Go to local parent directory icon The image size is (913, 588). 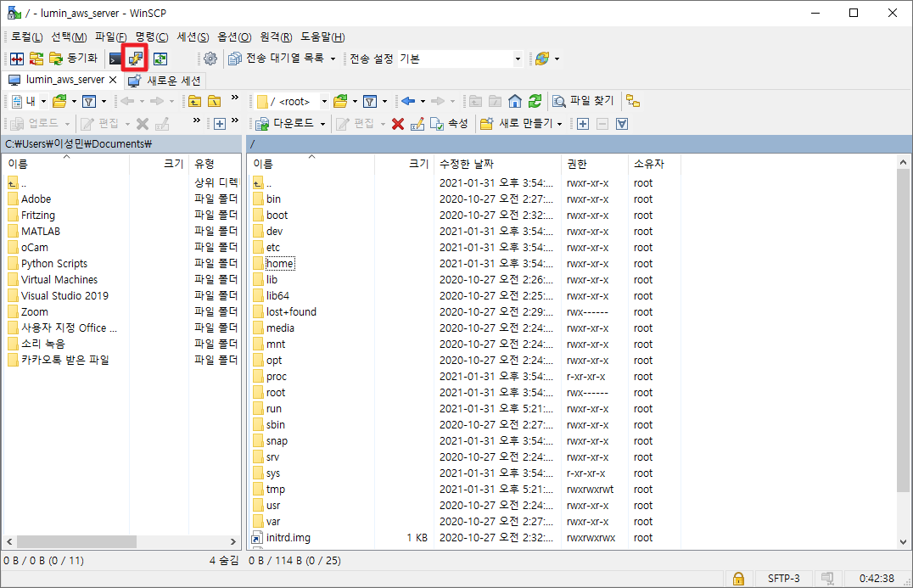[x=195, y=102]
